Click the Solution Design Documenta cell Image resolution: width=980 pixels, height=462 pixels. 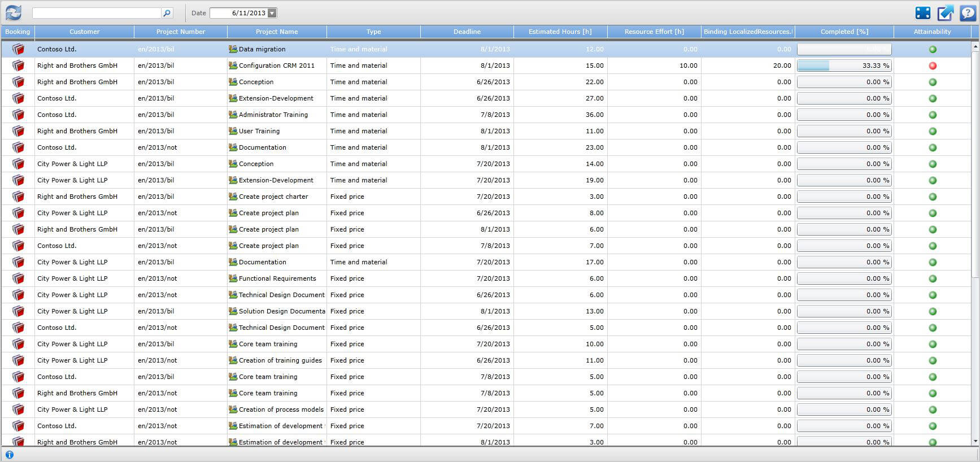[282, 311]
